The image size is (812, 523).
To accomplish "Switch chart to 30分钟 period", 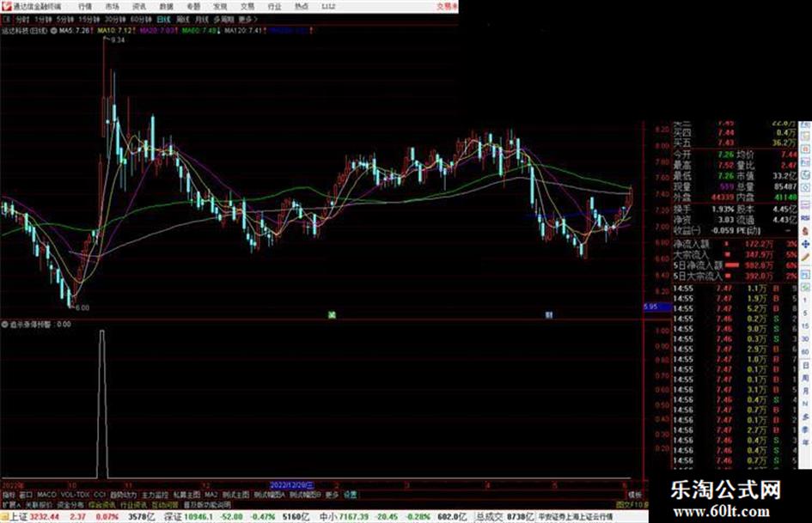I will click(114, 20).
